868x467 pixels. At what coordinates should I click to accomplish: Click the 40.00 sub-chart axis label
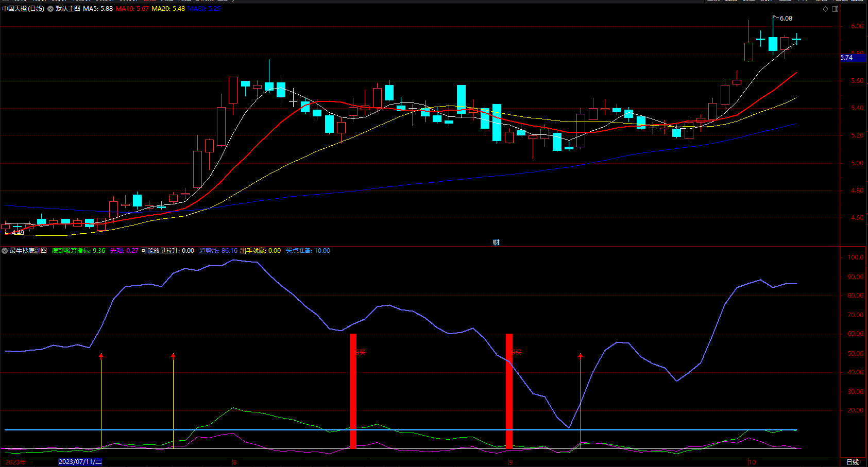(x=856, y=372)
